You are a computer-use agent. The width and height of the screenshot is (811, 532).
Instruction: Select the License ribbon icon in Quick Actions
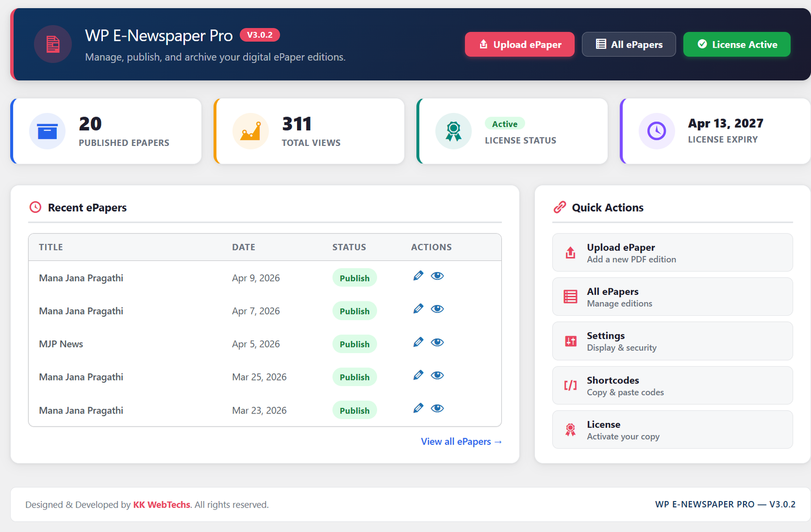tap(570, 429)
